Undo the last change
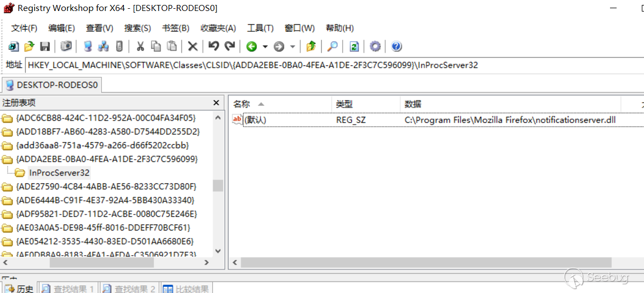Viewport: 644px width, 293px height. 214,46
